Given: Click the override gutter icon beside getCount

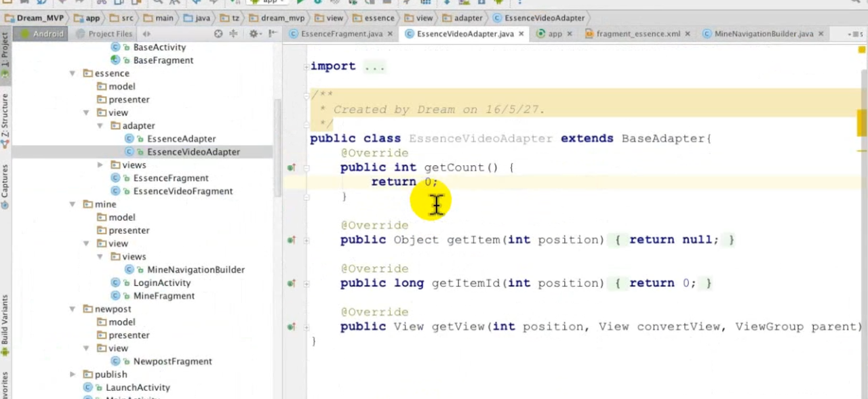Looking at the screenshot, I should (291, 167).
